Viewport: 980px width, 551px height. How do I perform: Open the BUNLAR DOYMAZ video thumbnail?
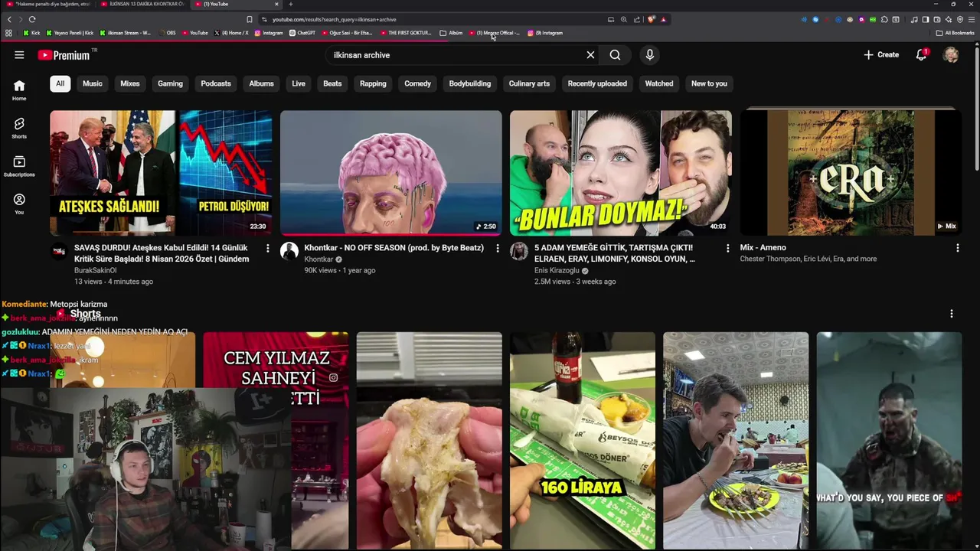click(621, 172)
